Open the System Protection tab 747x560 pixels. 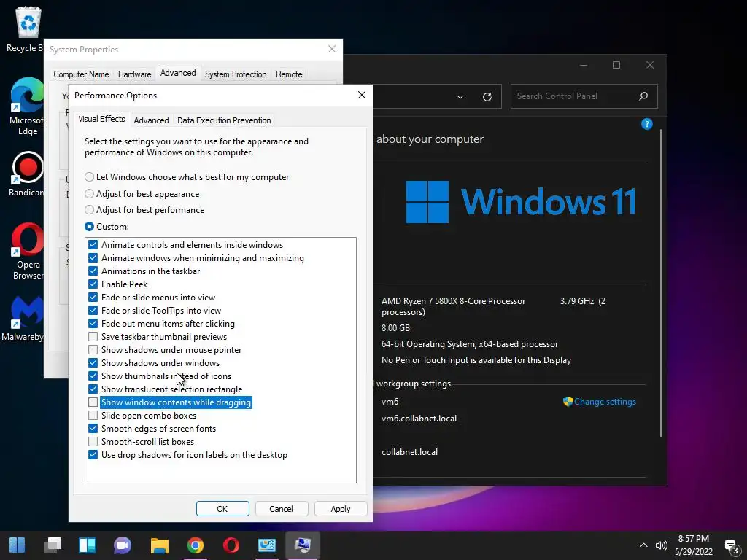[x=236, y=74]
